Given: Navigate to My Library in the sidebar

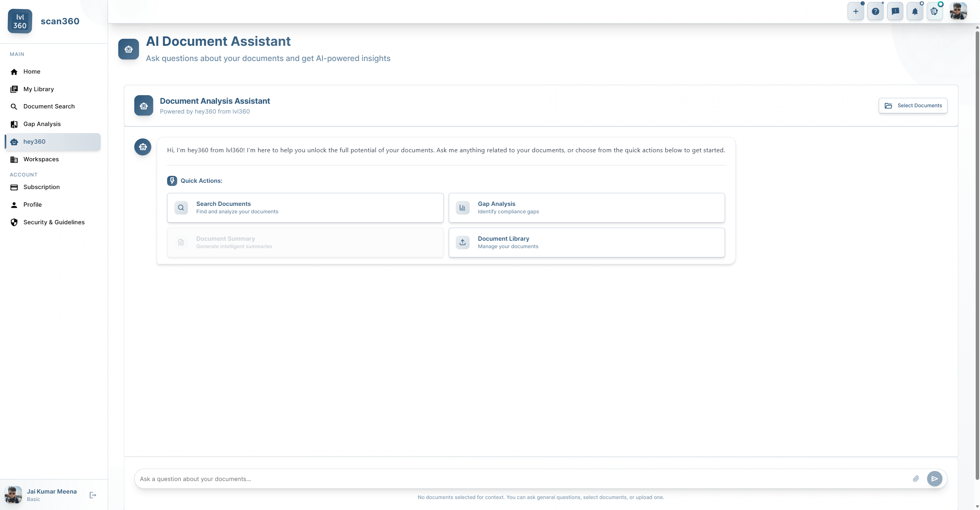Looking at the screenshot, I should pyautogui.click(x=38, y=89).
